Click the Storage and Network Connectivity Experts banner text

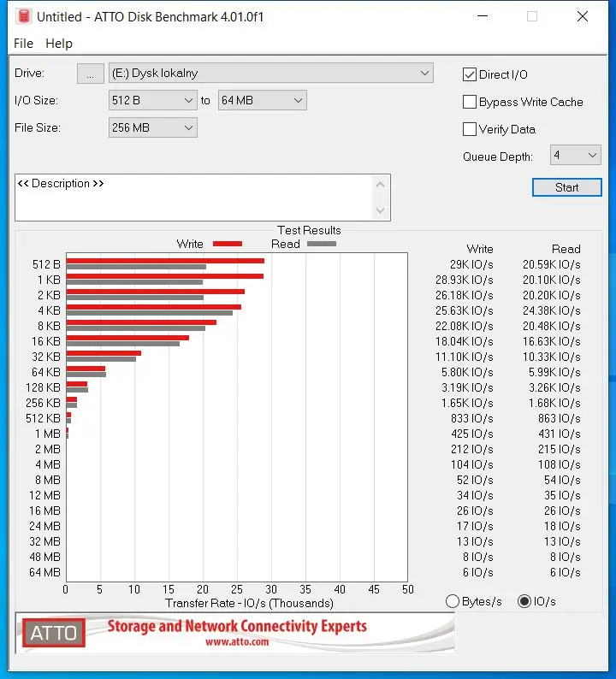[237, 626]
